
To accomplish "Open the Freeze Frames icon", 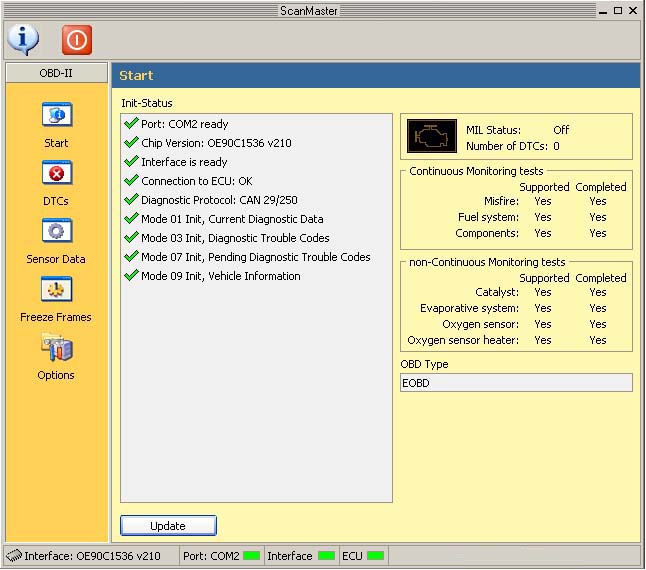I will pyautogui.click(x=56, y=290).
